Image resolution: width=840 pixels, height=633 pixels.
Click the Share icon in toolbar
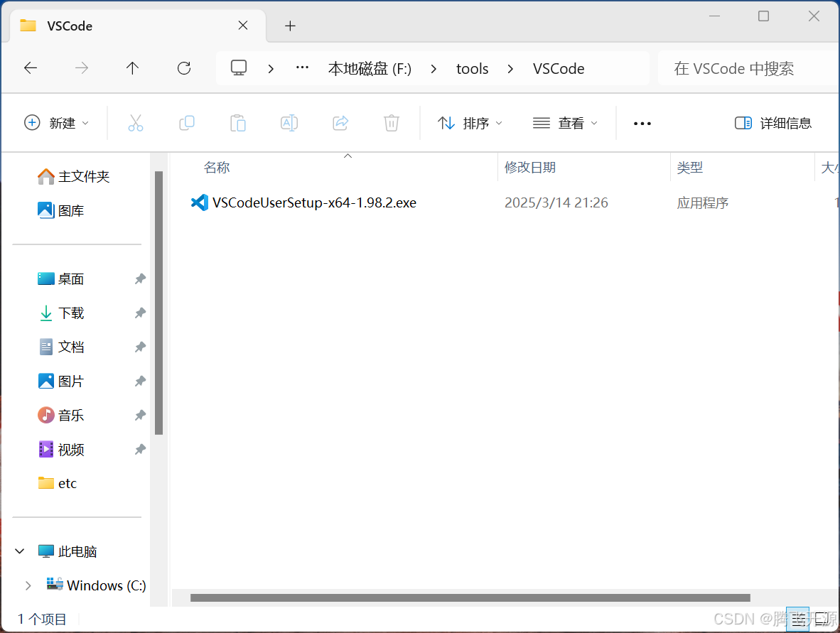pos(340,123)
